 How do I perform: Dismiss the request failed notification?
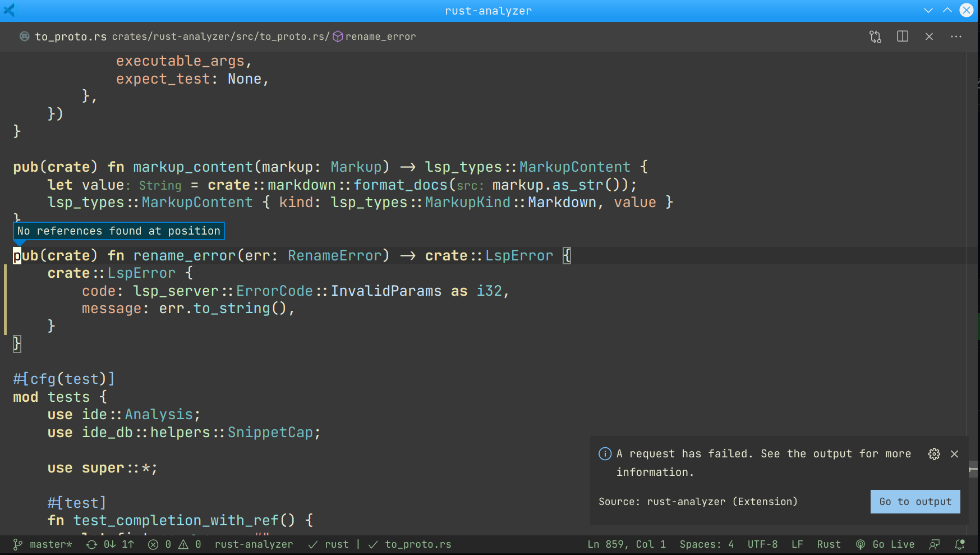click(x=954, y=454)
